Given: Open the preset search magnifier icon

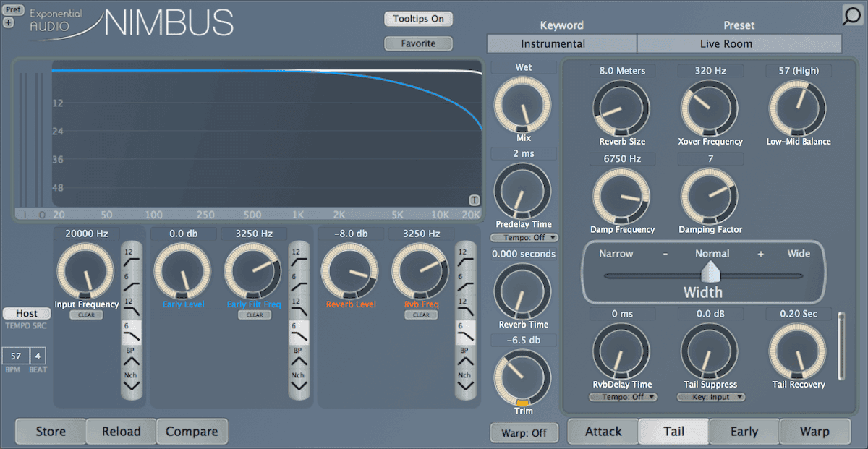Looking at the screenshot, I should pos(854,16).
